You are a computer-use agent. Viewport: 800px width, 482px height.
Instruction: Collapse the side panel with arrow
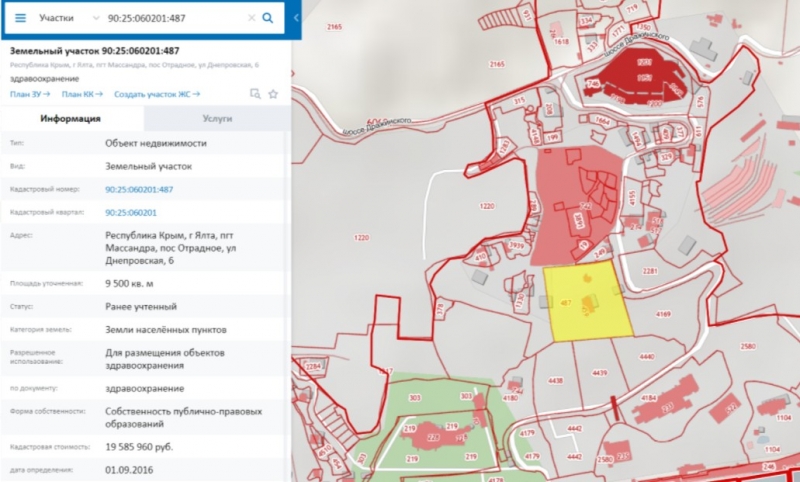tap(296, 18)
